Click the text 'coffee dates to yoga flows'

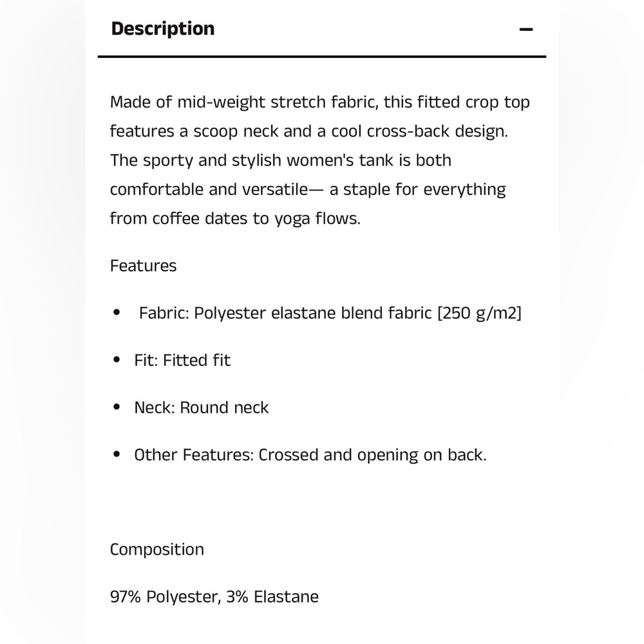click(x=255, y=218)
